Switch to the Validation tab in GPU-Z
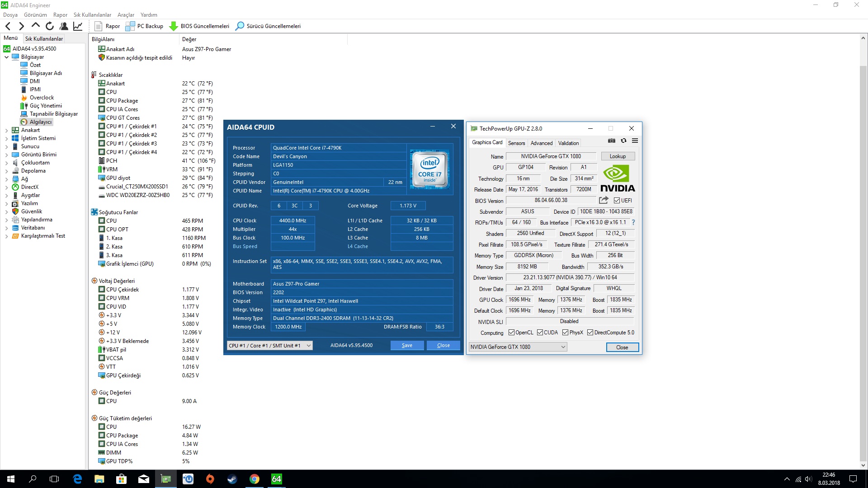This screenshot has height=488, width=868. click(568, 143)
